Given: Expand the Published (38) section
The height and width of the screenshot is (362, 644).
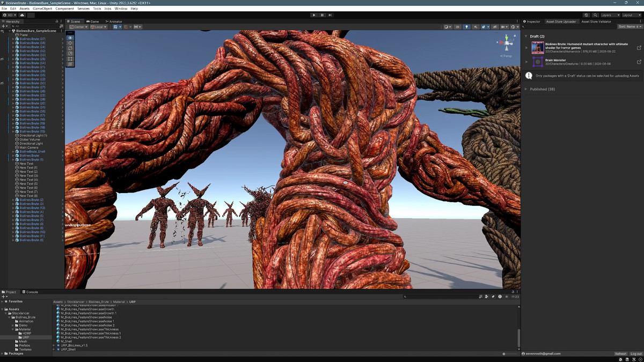Looking at the screenshot, I should [526, 89].
